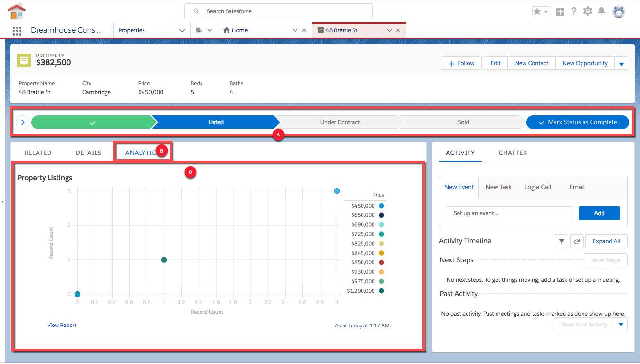Viewport: 640px width, 364px height.
Task: Open the View Report link
Action: click(x=62, y=325)
